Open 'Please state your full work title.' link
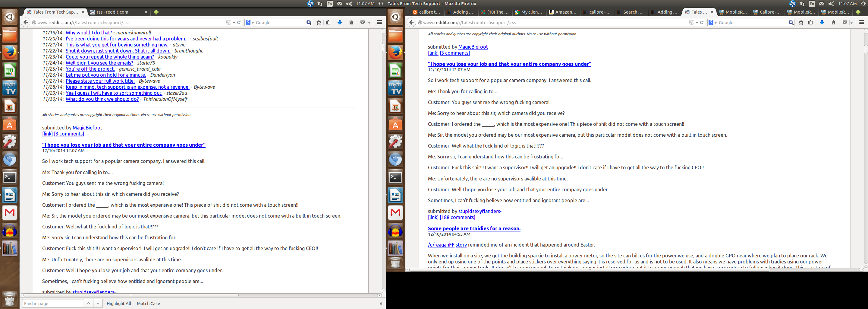This screenshot has height=309, width=868. pyautogui.click(x=100, y=81)
